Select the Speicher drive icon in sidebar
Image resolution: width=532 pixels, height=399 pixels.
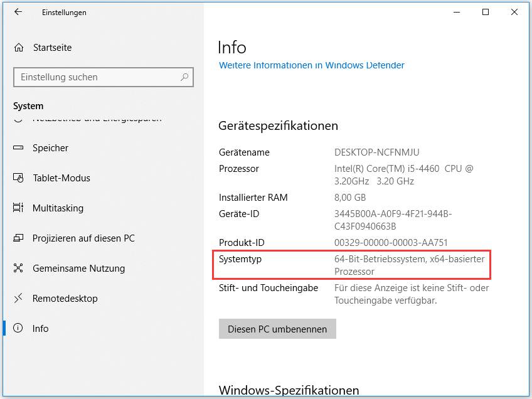pos(19,147)
